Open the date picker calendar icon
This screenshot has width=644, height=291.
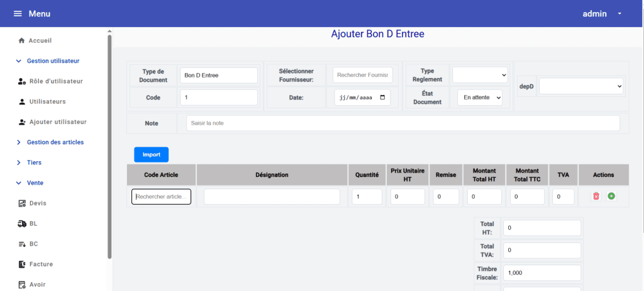pos(382,98)
